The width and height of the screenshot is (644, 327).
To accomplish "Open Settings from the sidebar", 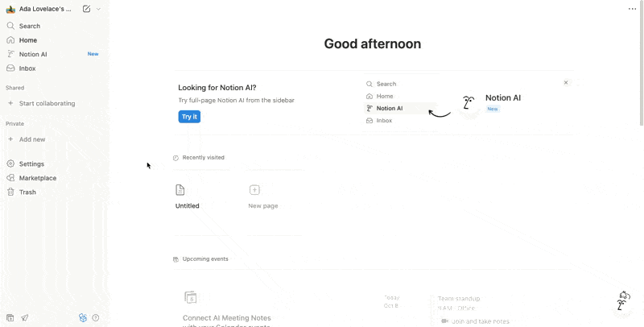I will click(x=31, y=163).
